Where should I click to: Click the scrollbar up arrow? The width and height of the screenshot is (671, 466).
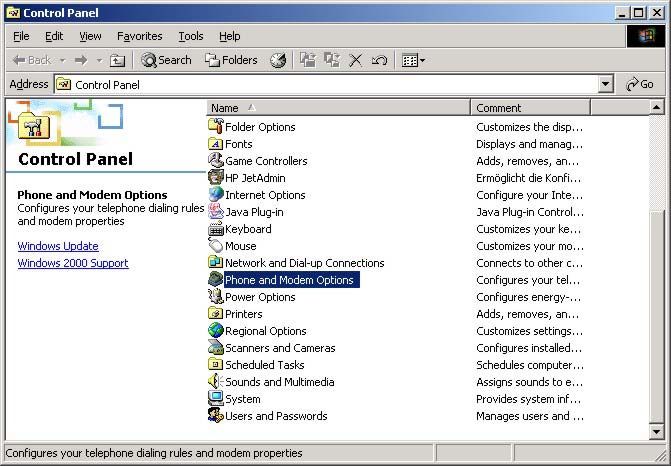[x=656, y=107]
